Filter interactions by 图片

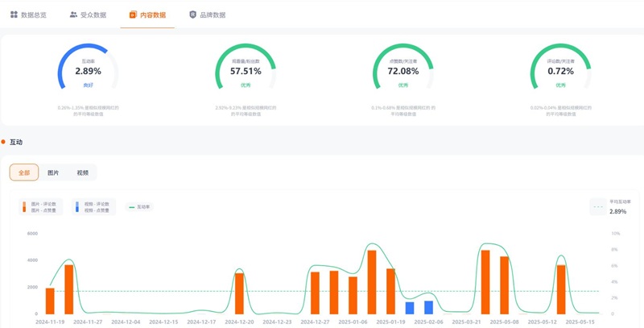(53, 172)
